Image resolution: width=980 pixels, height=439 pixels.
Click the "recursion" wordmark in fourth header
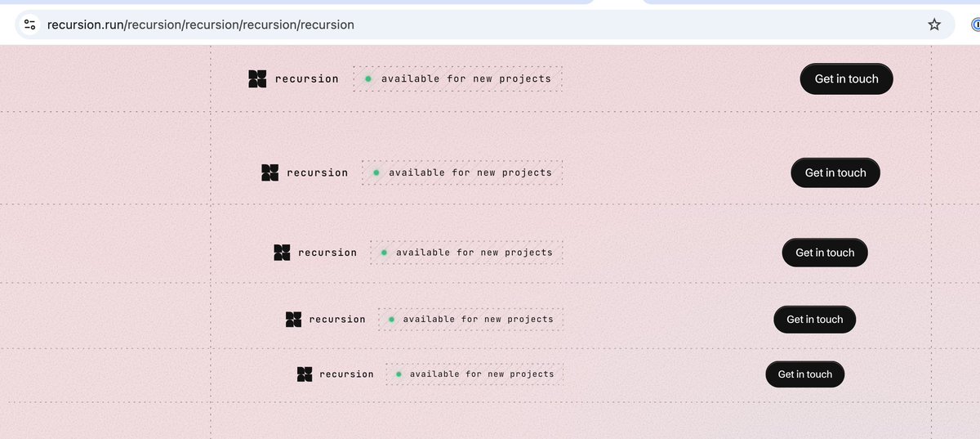coord(337,320)
